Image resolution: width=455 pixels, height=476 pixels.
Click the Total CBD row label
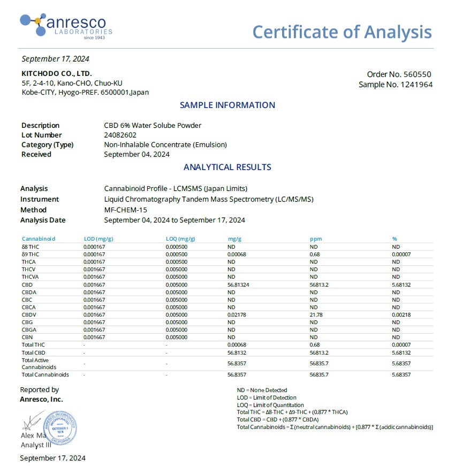[33, 353]
